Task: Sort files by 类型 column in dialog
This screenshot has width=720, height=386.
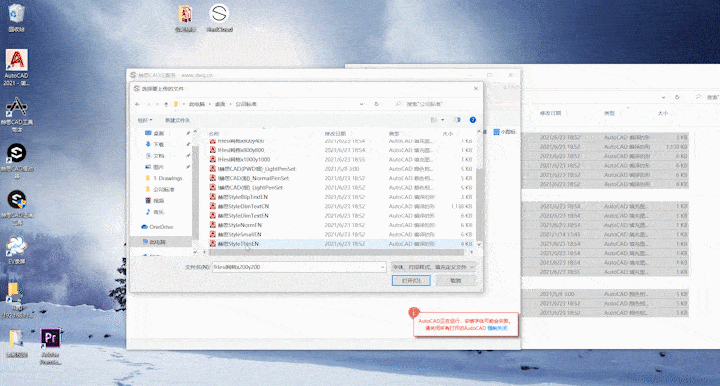Action: 394,134
